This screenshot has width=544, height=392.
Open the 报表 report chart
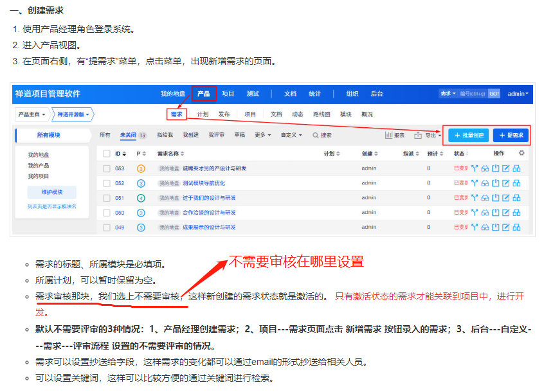point(395,135)
